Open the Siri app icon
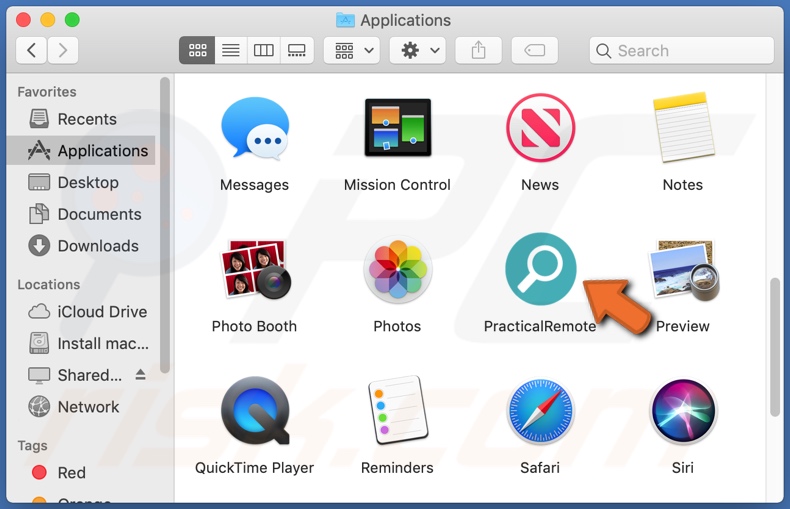 (x=683, y=411)
